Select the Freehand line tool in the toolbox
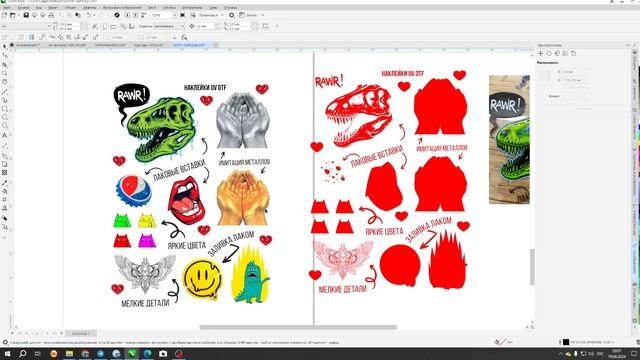 [4, 92]
